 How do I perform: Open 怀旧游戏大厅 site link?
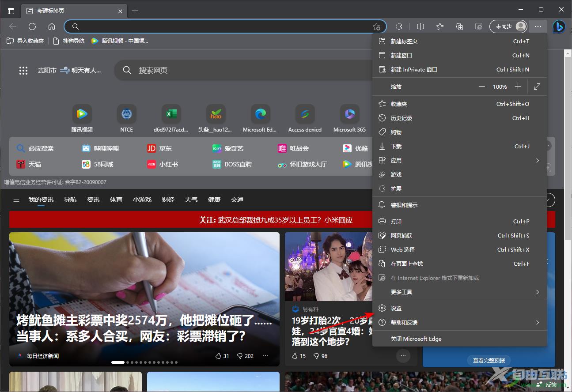pyautogui.click(x=303, y=164)
